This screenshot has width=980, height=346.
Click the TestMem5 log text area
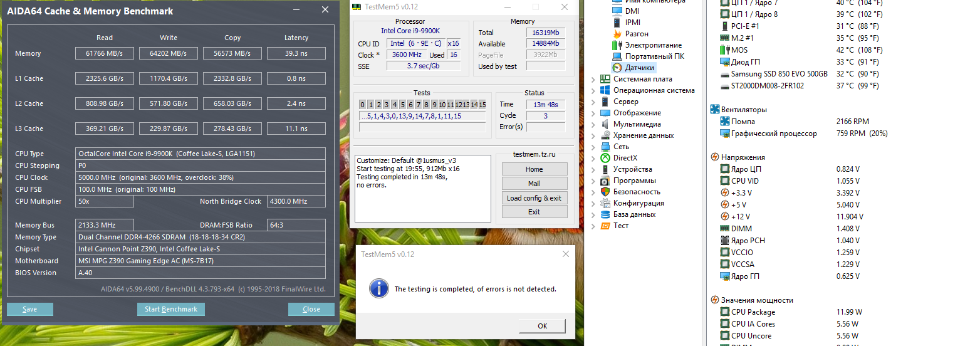point(422,188)
